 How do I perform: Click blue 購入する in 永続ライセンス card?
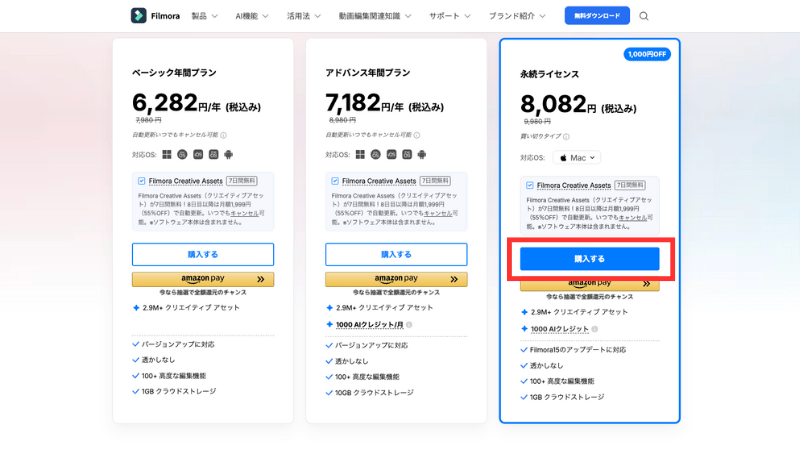click(590, 259)
